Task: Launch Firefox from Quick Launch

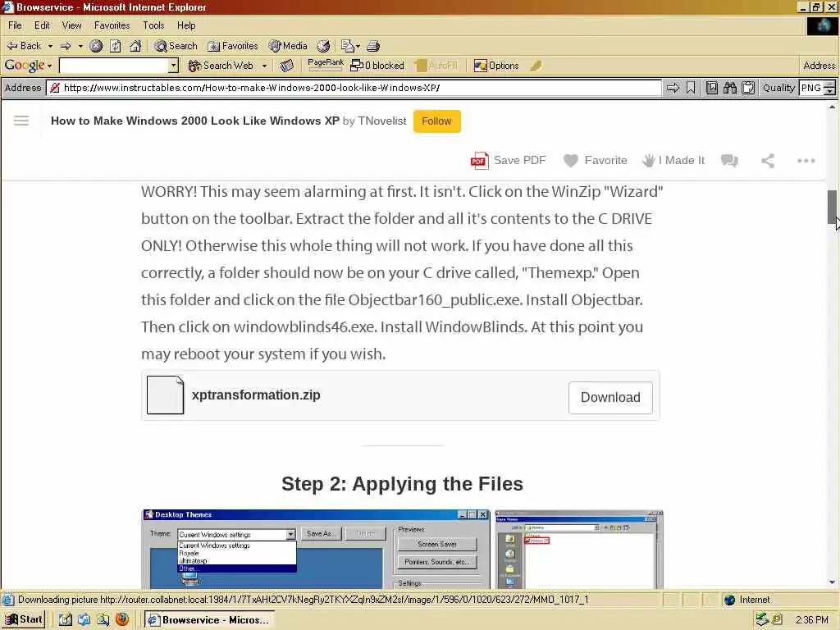Action: pos(122,619)
